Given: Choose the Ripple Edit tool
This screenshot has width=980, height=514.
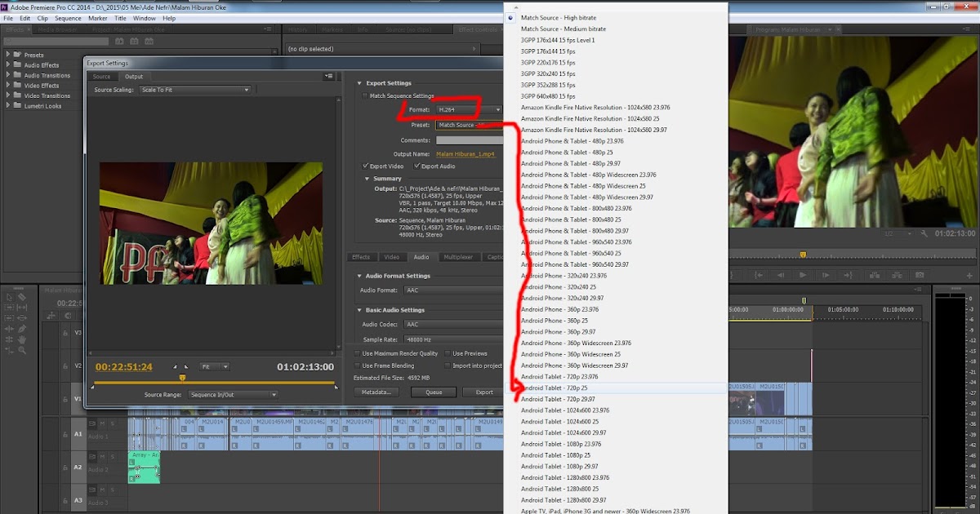Looking at the screenshot, I should [9, 329].
